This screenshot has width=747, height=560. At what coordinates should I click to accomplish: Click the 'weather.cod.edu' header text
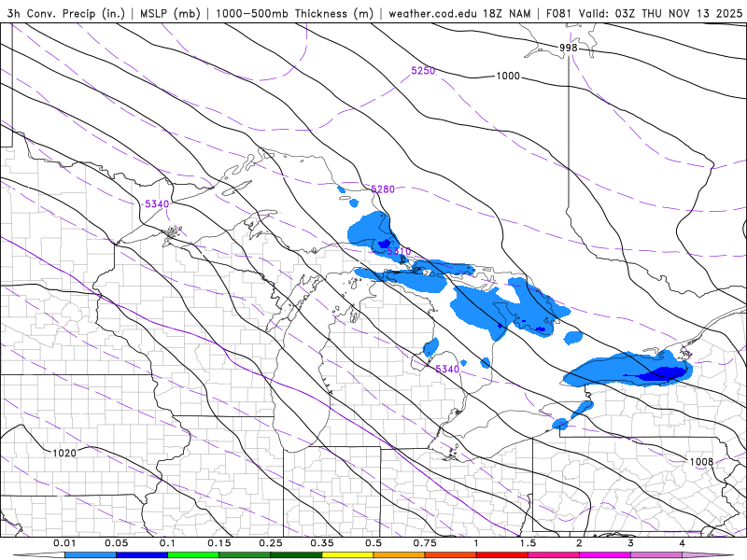pyautogui.click(x=432, y=13)
